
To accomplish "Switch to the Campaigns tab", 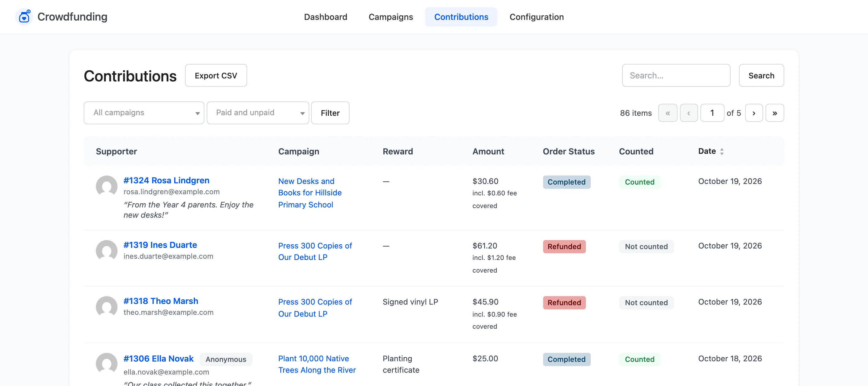I will coord(391,17).
